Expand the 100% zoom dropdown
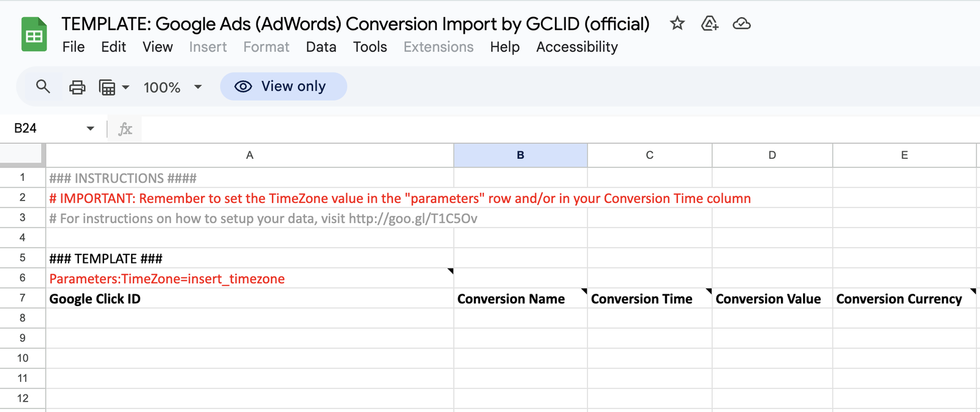 click(x=198, y=87)
